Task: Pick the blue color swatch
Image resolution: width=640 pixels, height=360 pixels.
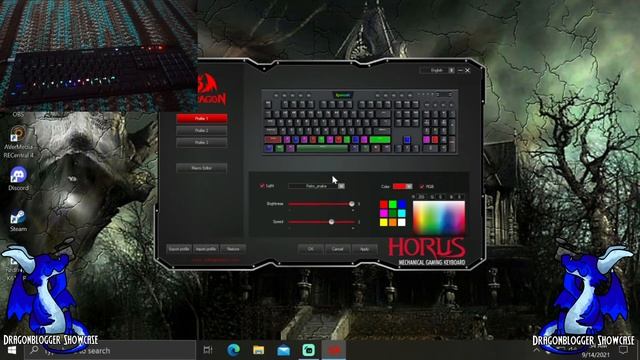Action: (402, 204)
